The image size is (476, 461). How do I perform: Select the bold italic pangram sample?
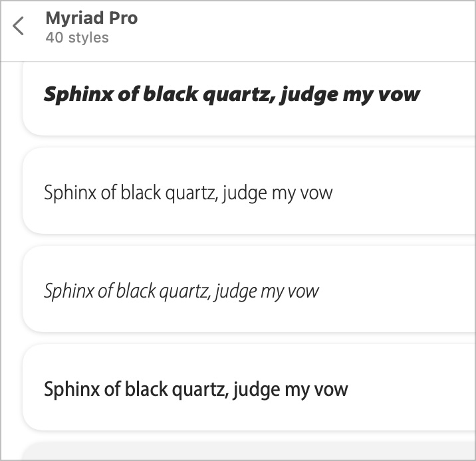point(231,95)
